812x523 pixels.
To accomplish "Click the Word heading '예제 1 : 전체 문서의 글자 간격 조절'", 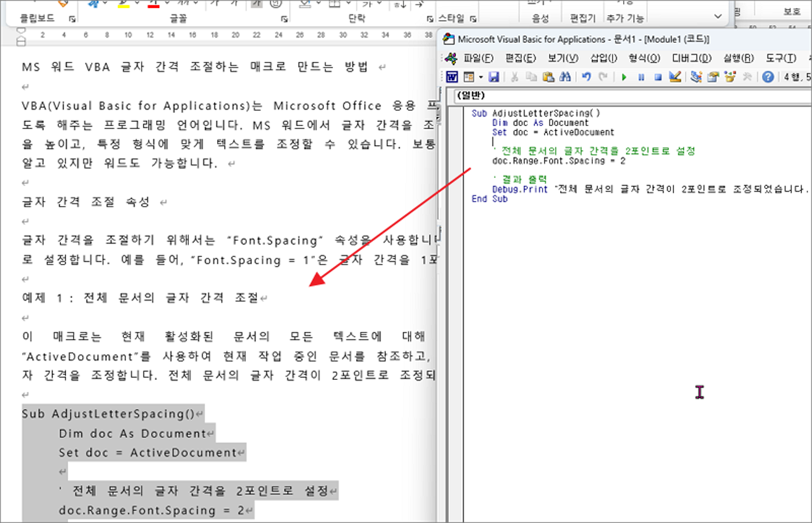I will tap(140, 298).
